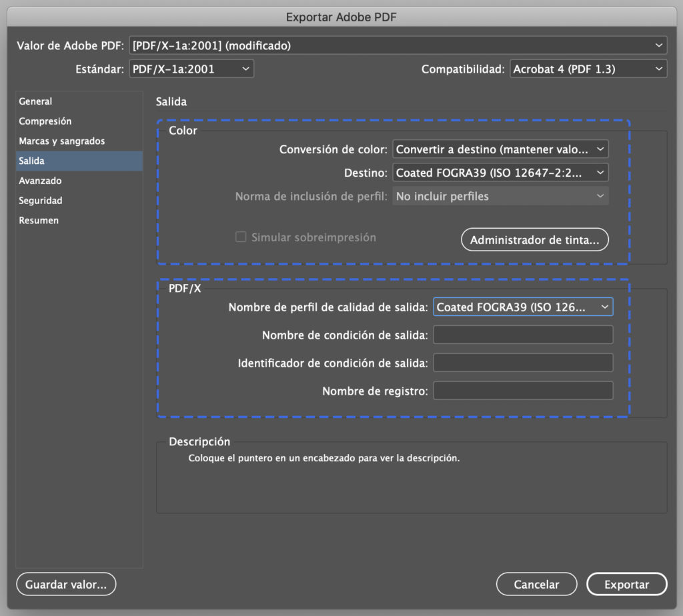Focus the Identificador de condición de salida field
The height and width of the screenshot is (616, 683).
point(523,363)
